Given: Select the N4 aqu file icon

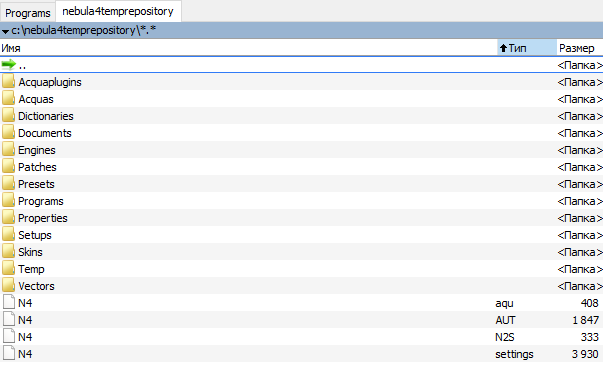Looking at the screenshot, I should [x=9, y=302].
